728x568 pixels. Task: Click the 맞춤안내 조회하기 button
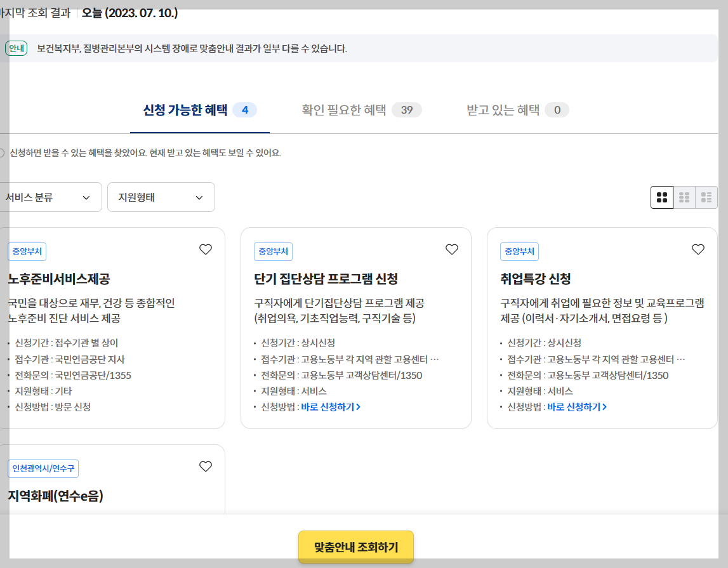[356, 546]
